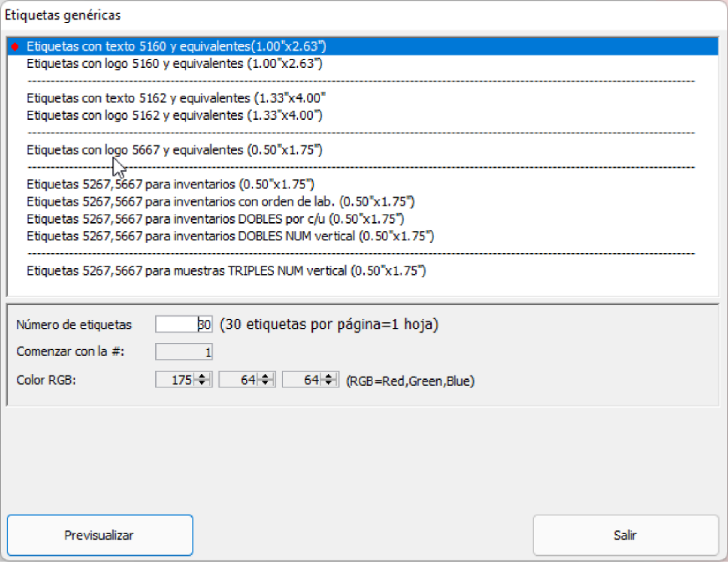728x562 pixels.
Task: Click the Salir button
Action: pos(625,535)
